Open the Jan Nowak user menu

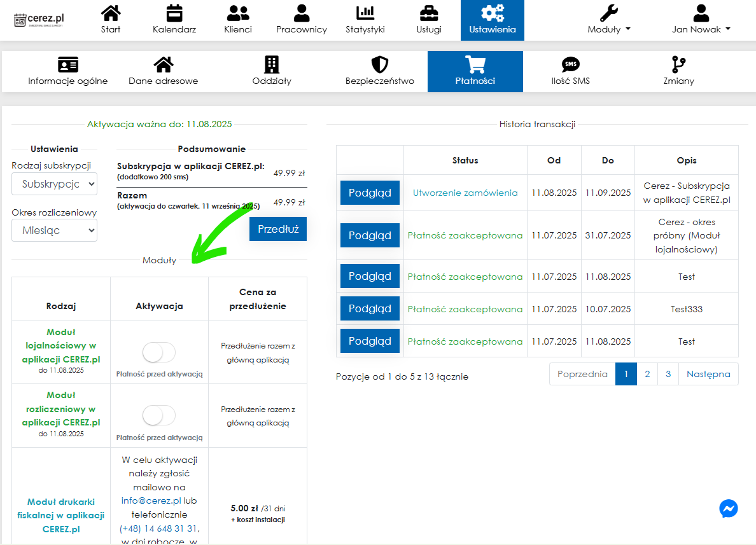[701, 20]
